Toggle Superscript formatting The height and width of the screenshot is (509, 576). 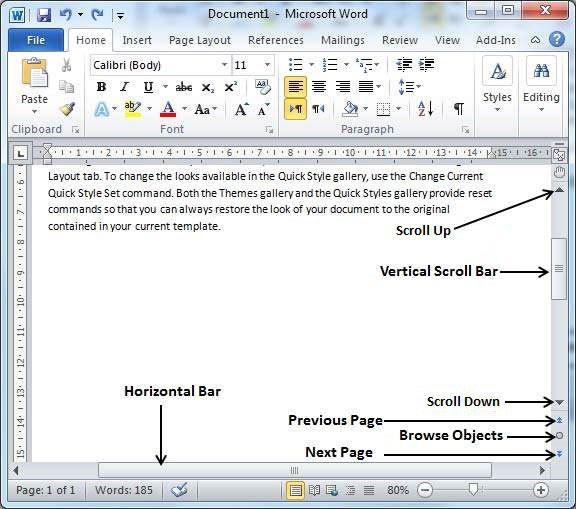(231, 87)
